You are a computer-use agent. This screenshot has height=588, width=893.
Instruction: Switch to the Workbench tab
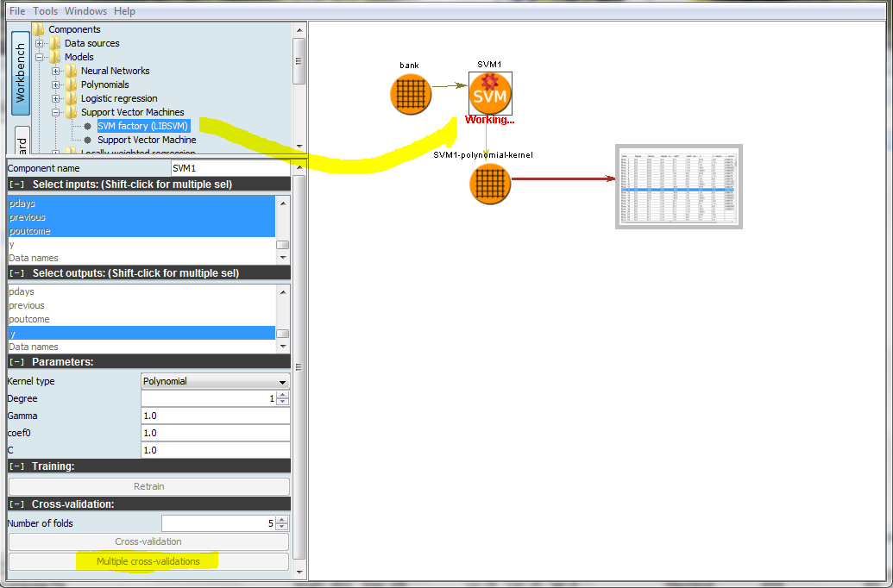21,73
